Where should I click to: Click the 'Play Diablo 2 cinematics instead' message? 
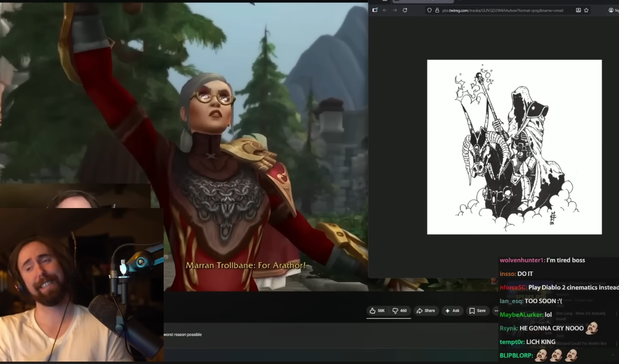573,287
